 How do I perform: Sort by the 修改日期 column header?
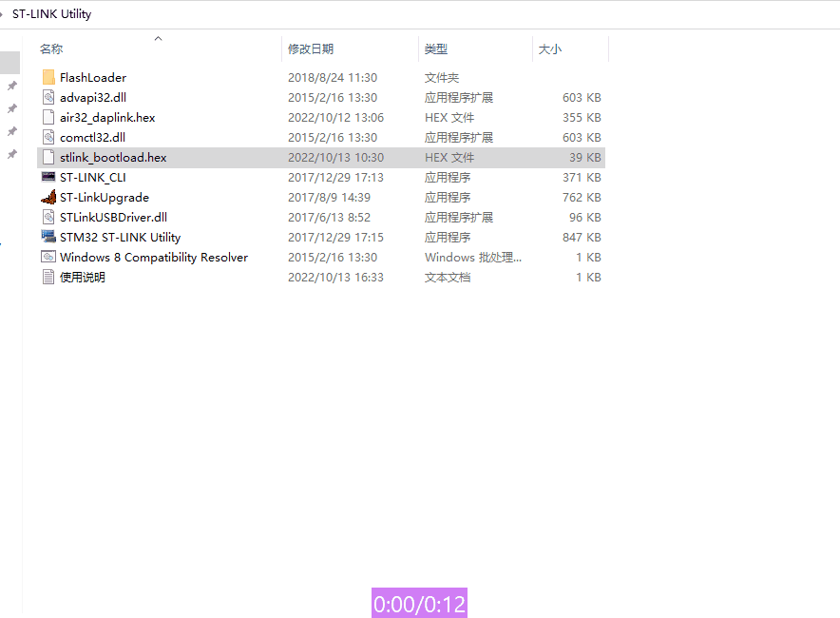(311, 48)
